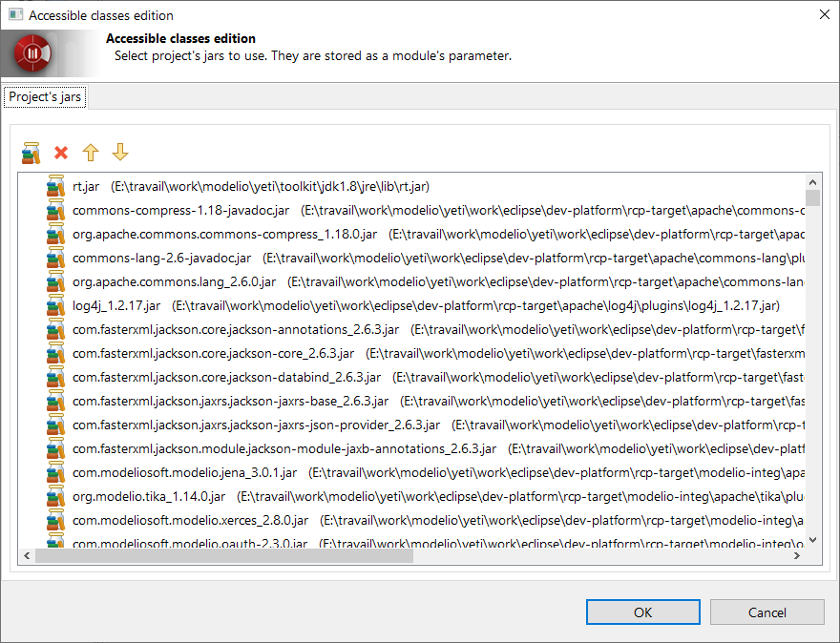Click jar icon beside jackson-jaxrs-base_2.6.3.jar
This screenshot has height=643, width=840.
tap(55, 401)
